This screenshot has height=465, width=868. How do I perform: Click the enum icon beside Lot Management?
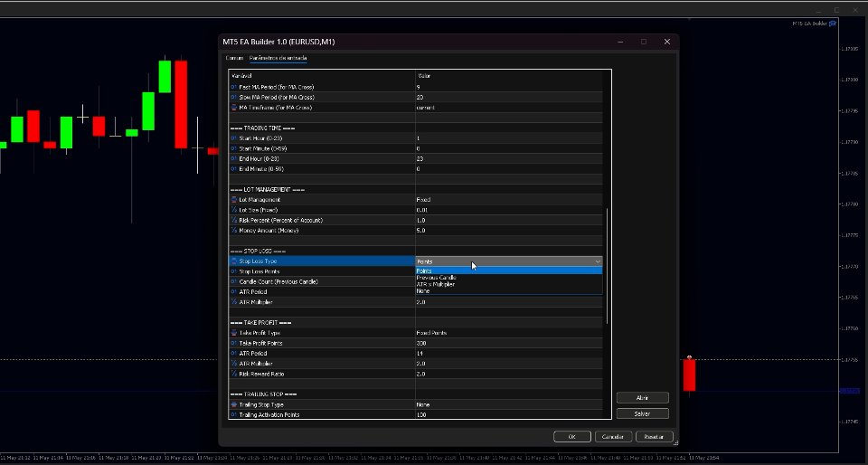(x=233, y=200)
